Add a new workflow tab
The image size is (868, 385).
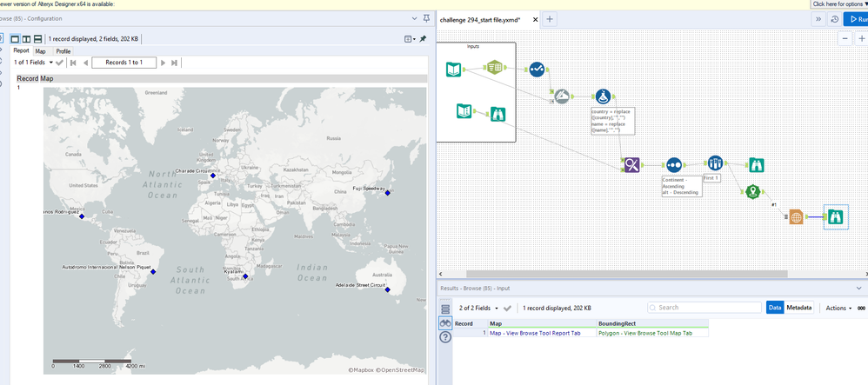tap(550, 19)
